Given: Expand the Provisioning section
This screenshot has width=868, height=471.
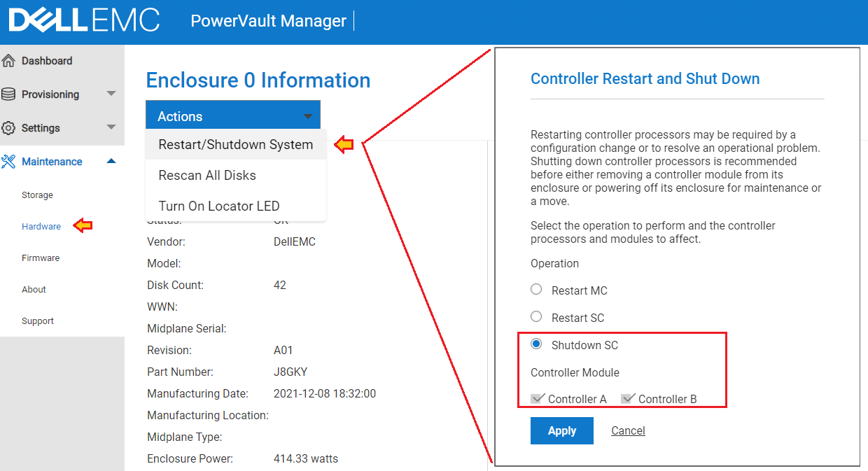Looking at the screenshot, I should [x=110, y=94].
